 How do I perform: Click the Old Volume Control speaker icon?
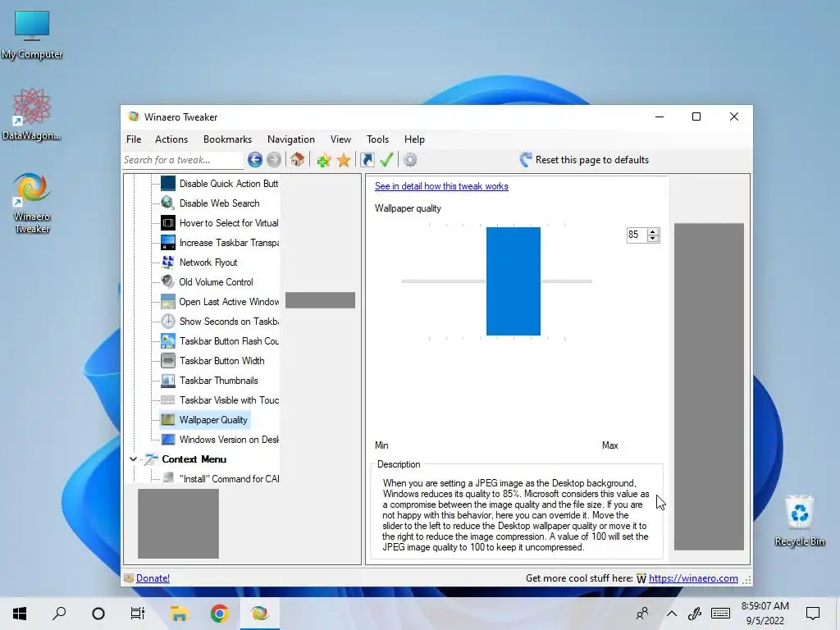click(168, 282)
